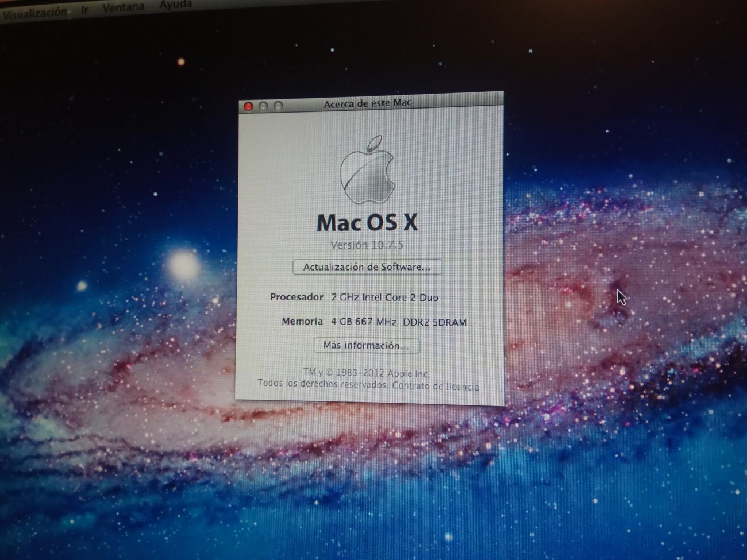747x560 pixels.
Task: Click the TM y © 1983-2012 Apple Inc. text
Action: (366, 373)
